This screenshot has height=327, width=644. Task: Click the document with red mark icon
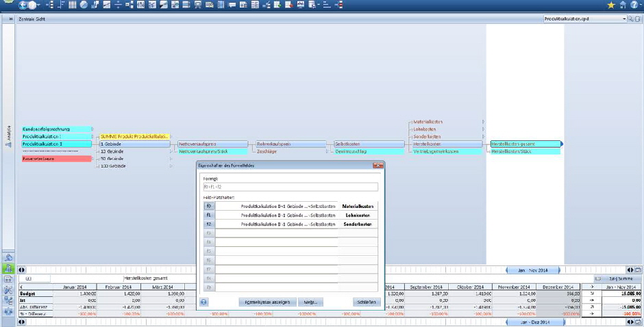[x=288, y=5]
